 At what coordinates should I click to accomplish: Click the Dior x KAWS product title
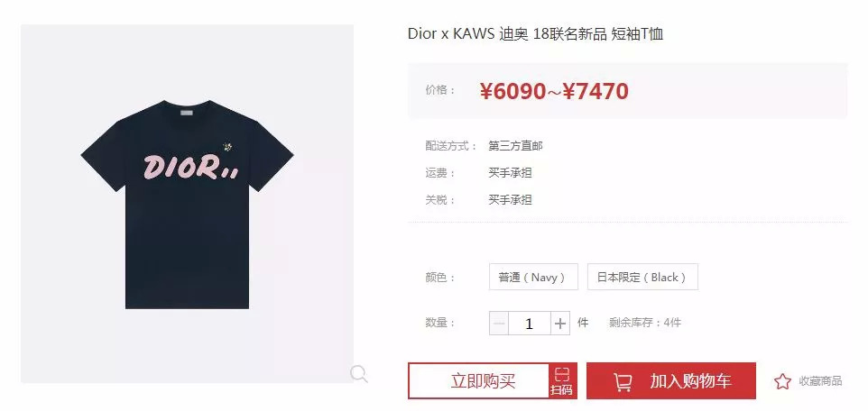535,34
